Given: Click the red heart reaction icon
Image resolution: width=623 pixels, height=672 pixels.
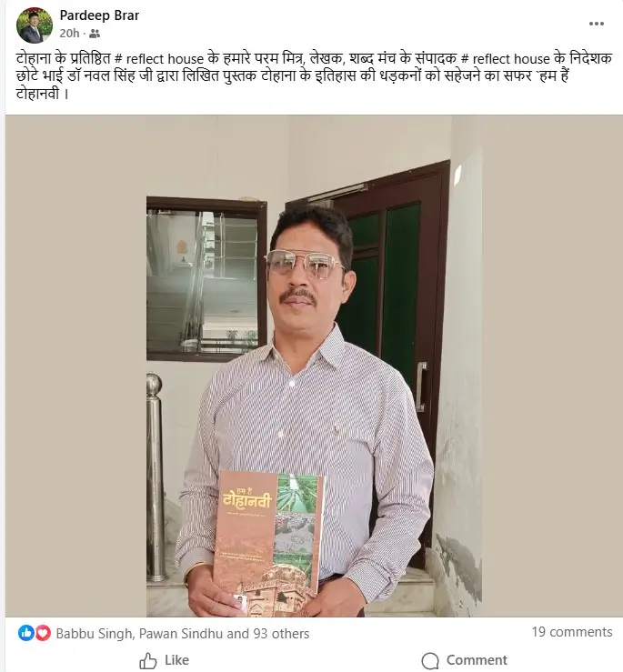Looking at the screenshot, I should [43, 633].
